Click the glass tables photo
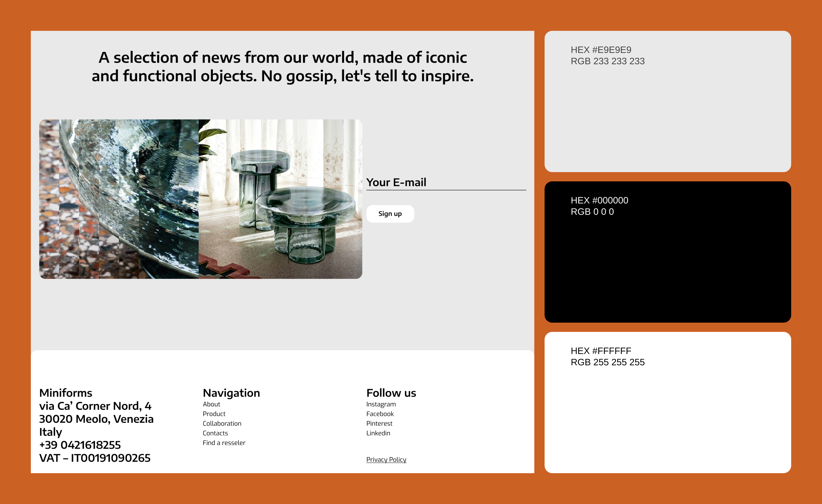Viewport: 822px width, 504px height. click(x=201, y=199)
